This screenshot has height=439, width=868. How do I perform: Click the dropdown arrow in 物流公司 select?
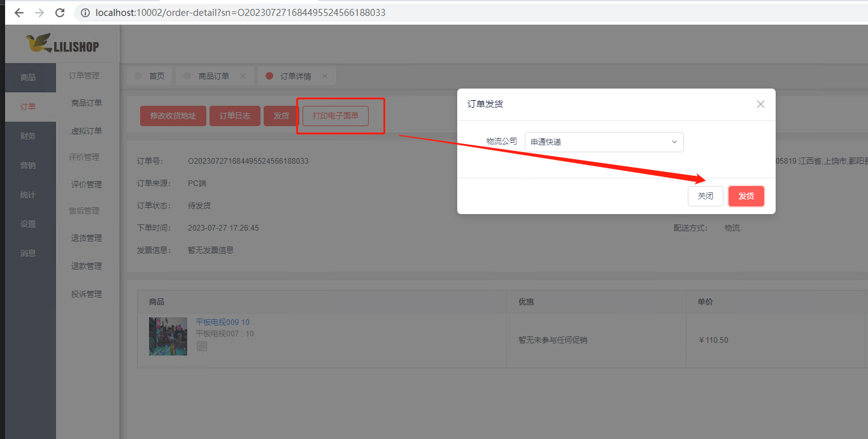pyautogui.click(x=674, y=142)
